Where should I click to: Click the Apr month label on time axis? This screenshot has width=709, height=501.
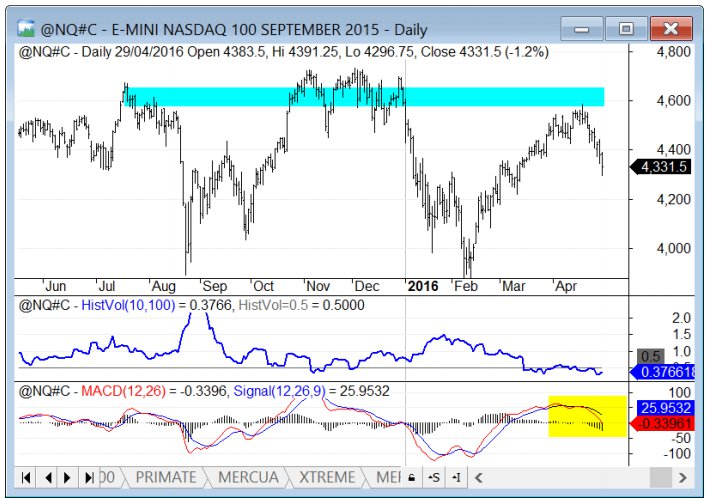[x=566, y=286]
